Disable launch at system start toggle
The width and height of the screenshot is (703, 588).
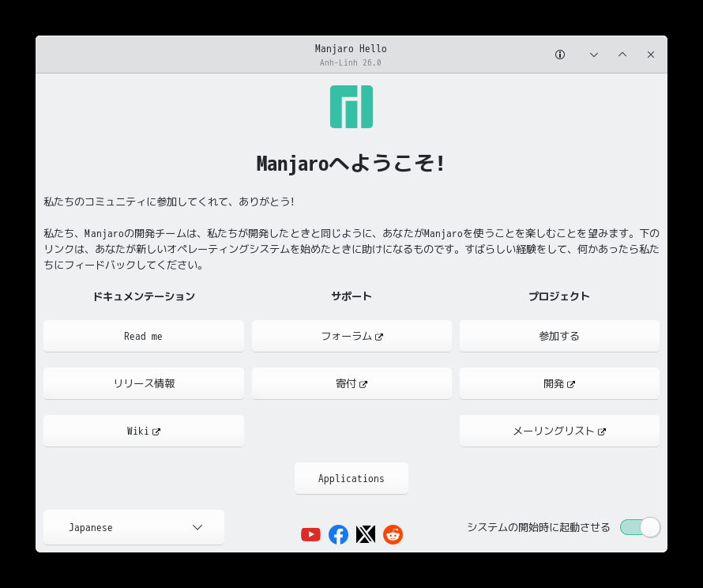point(641,527)
